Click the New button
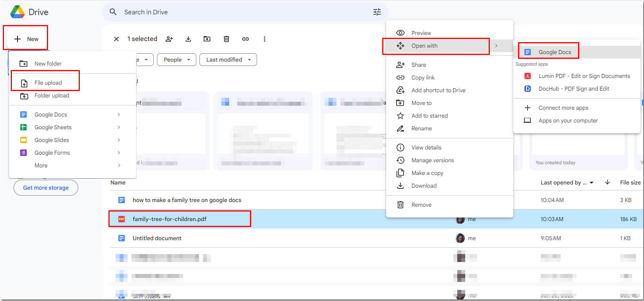The width and height of the screenshot is (644, 301). point(26,39)
